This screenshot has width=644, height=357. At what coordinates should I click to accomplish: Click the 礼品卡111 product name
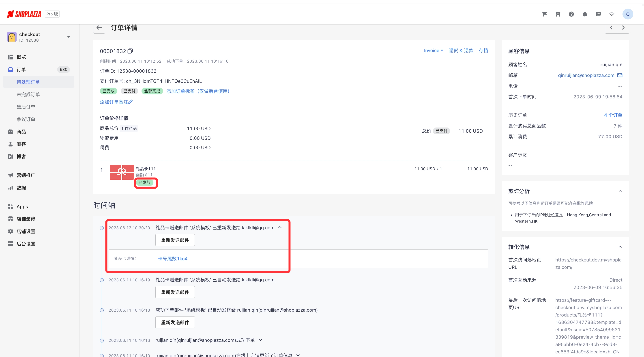(146, 169)
